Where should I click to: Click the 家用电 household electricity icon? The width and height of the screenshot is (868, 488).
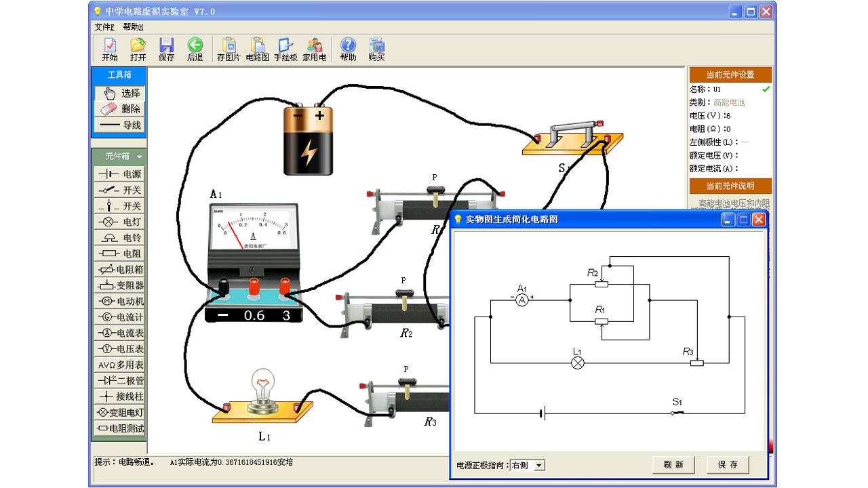click(314, 49)
